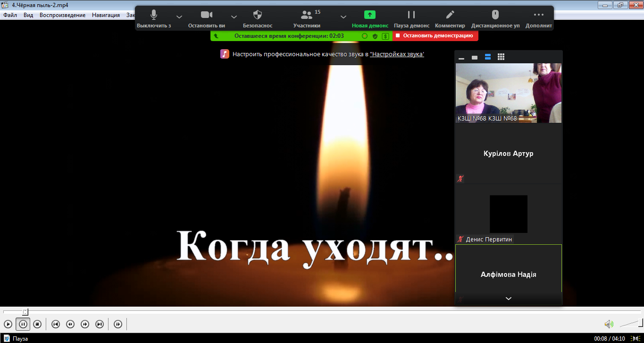Click the Play button in player

click(8, 324)
